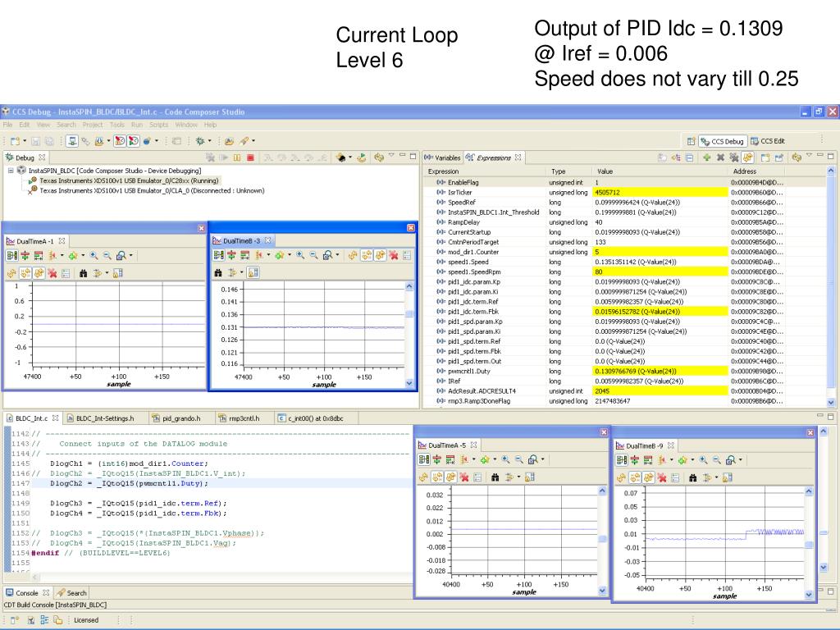Click the red X icon in DualTimeB -3 toolbar
Viewport: 840px width, 630px height.
point(393,255)
